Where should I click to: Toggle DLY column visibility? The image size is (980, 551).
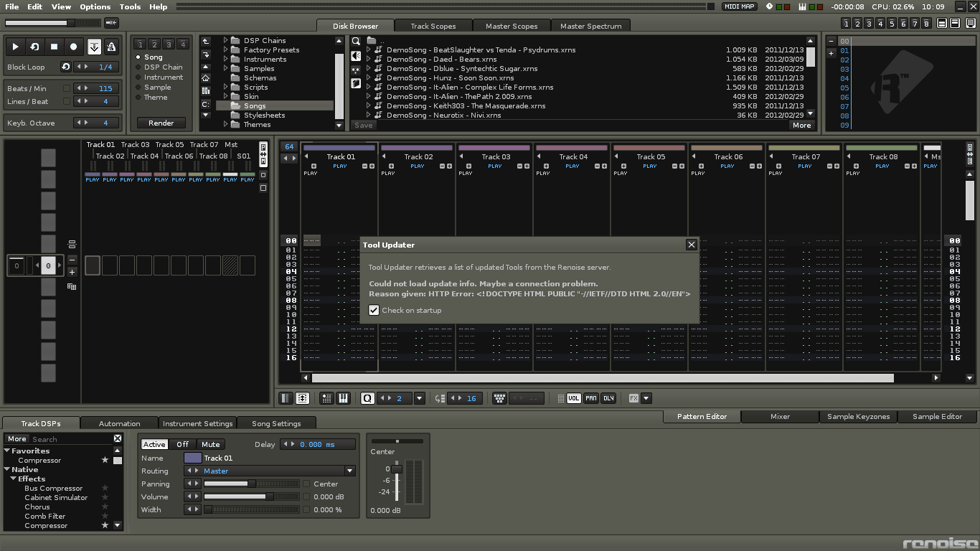(x=608, y=398)
